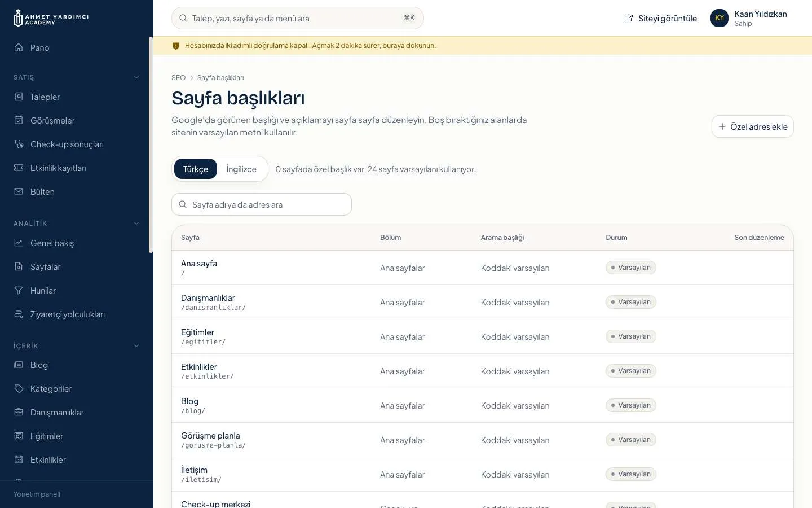Click the Talepler sidebar icon
This screenshot has width=812, height=508.
tap(19, 97)
